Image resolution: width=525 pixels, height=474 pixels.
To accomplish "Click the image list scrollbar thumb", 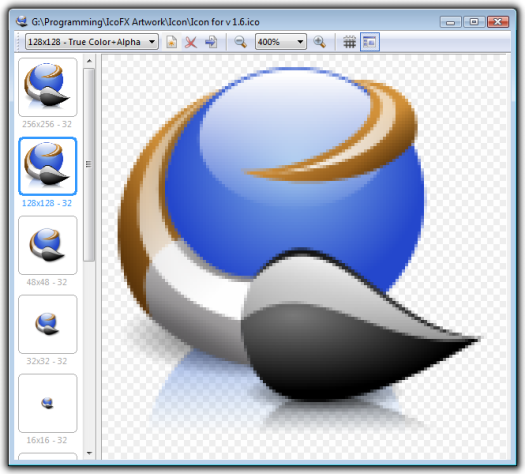I will [89, 164].
